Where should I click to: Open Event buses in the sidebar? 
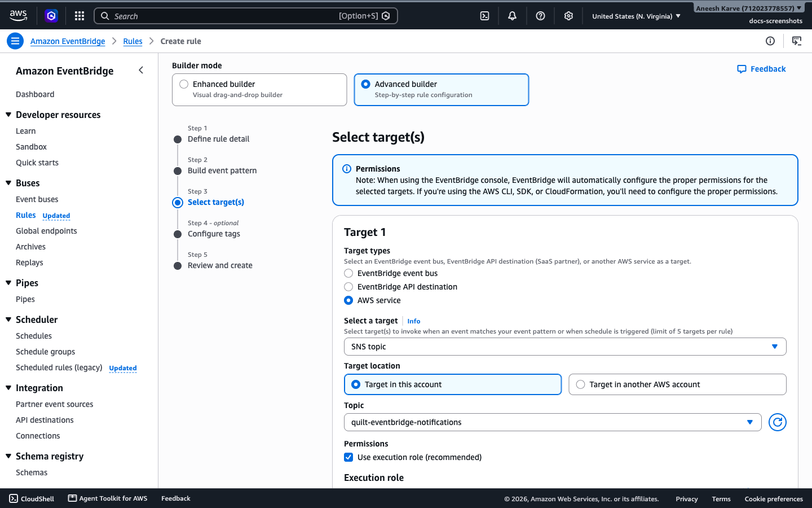pos(37,199)
